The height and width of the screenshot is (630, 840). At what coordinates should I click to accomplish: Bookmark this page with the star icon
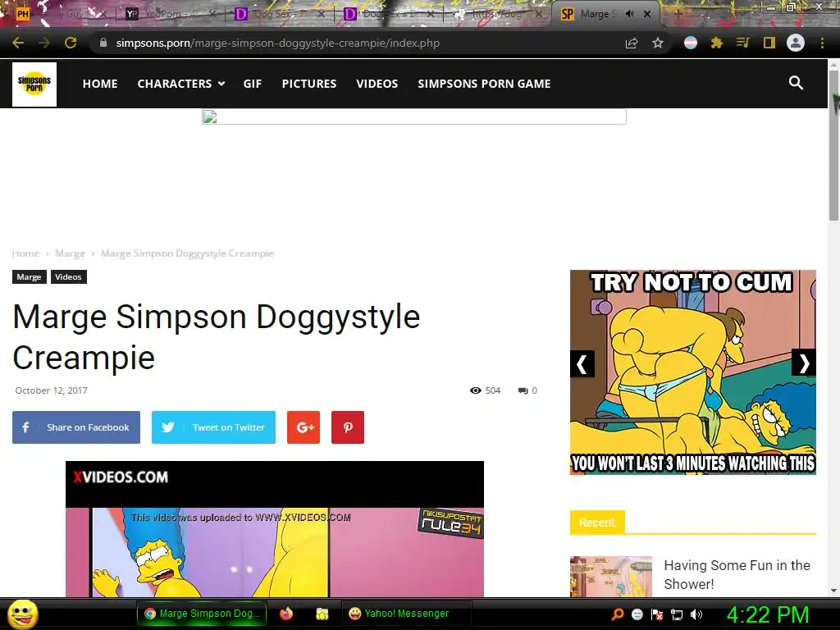658,43
